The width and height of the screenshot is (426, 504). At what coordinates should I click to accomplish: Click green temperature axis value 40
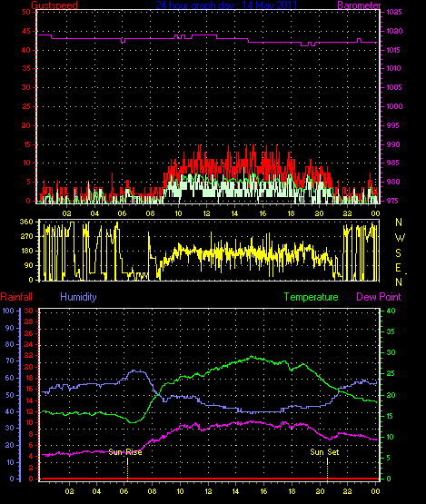click(x=391, y=311)
